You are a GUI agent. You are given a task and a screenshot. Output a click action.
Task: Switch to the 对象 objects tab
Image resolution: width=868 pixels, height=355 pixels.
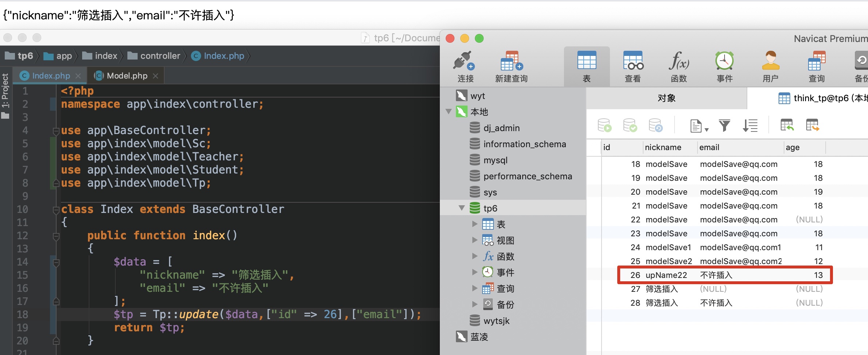point(667,98)
